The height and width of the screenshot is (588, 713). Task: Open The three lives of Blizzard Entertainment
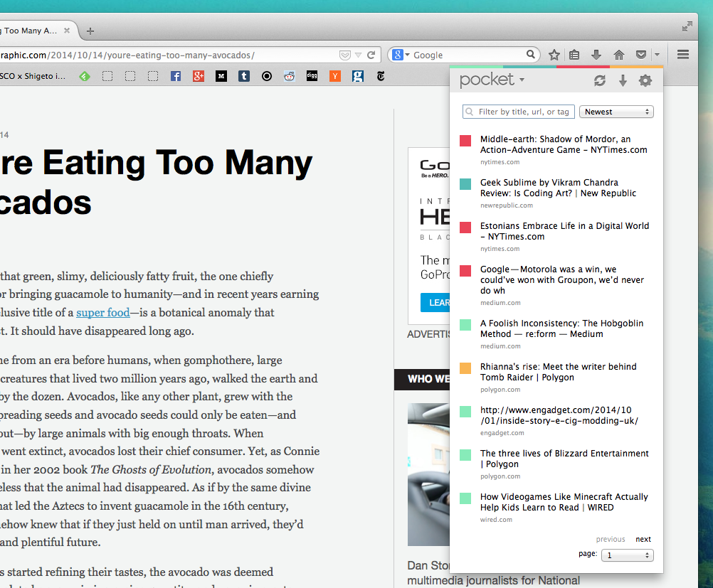coord(564,459)
